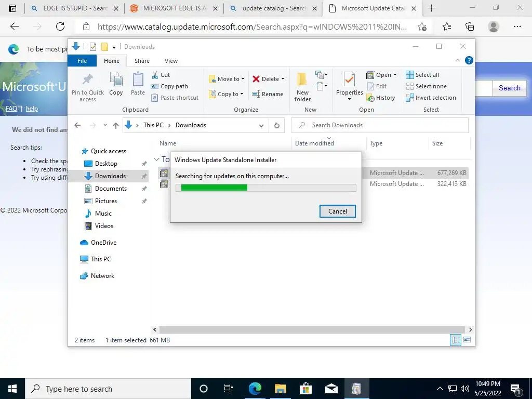Click Invert selection in ribbon
Screen dimensions: 532x399
(431, 98)
